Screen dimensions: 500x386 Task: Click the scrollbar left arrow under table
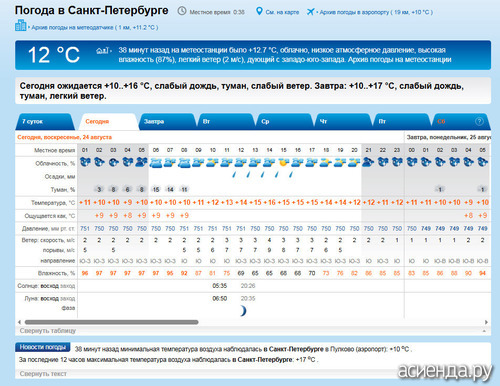[x=19, y=322]
